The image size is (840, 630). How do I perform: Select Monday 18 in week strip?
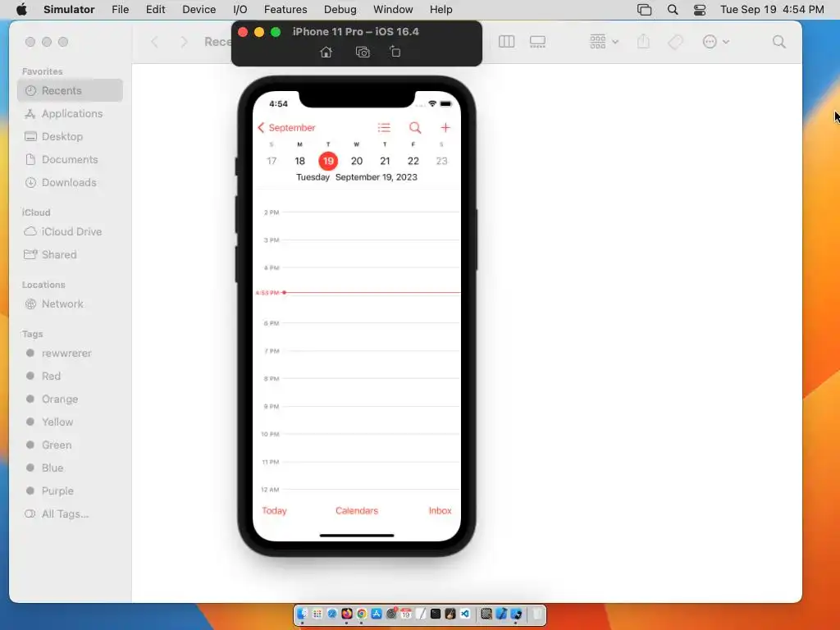pos(299,161)
